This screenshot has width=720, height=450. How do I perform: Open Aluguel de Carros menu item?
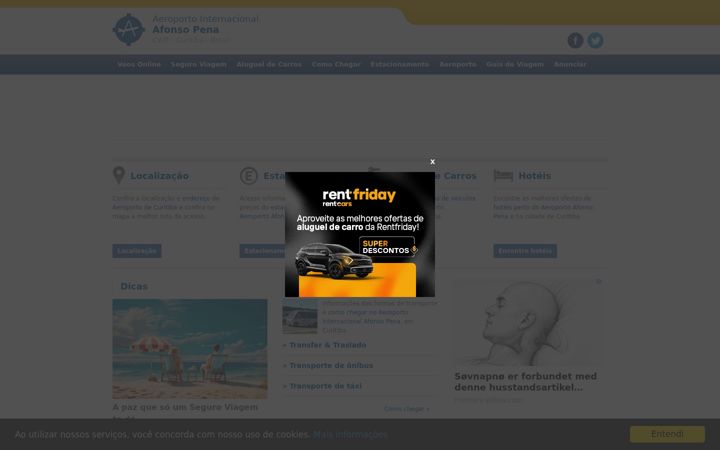[269, 64]
